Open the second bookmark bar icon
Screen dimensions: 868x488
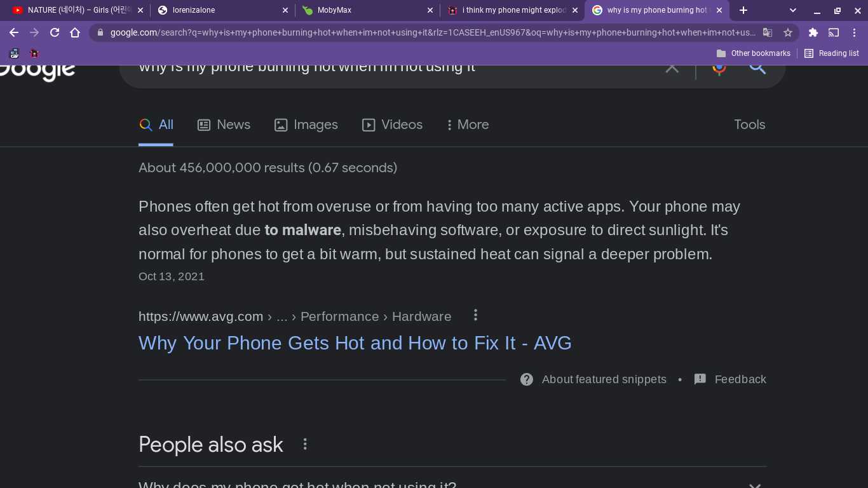pyautogui.click(x=34, y=53)
